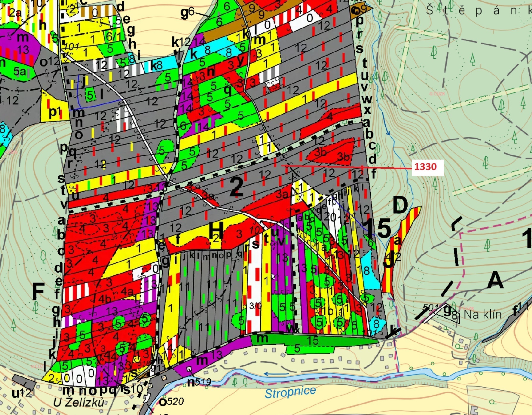Click the 5a label on green parcel
The image size is (532, 415).
pos(19,71)
